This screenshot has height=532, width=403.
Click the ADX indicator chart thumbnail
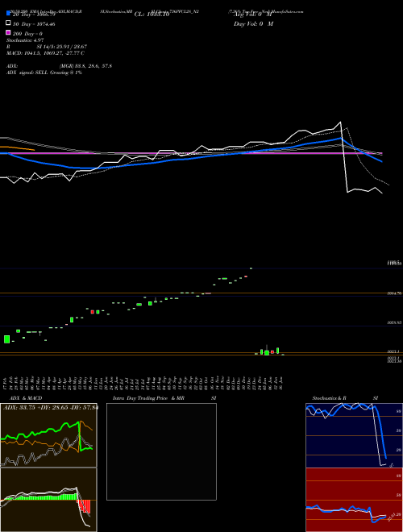pyautogui.click(x=48, y=435)
